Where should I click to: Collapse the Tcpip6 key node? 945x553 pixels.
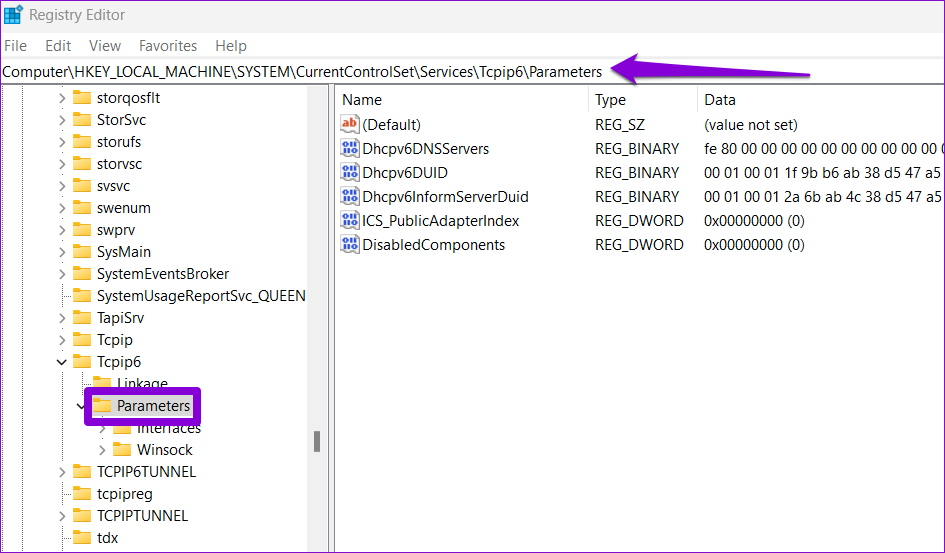coord(62,362)
